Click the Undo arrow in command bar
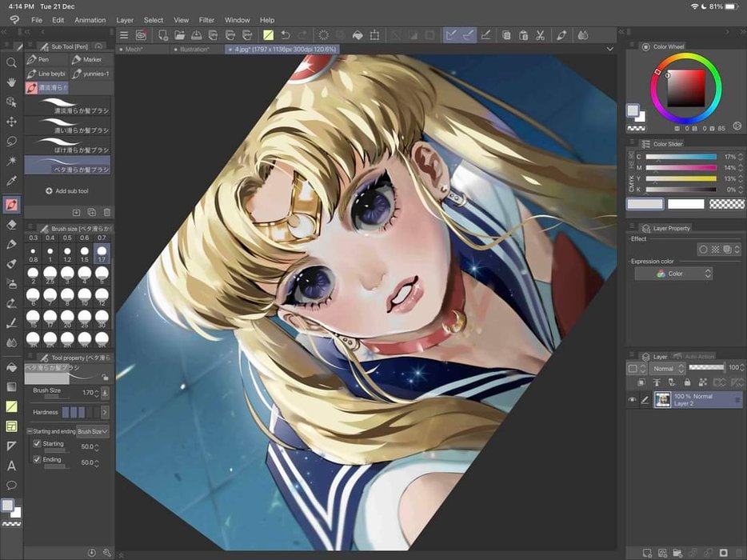747x560 pixels. click(x=286, y=35)
